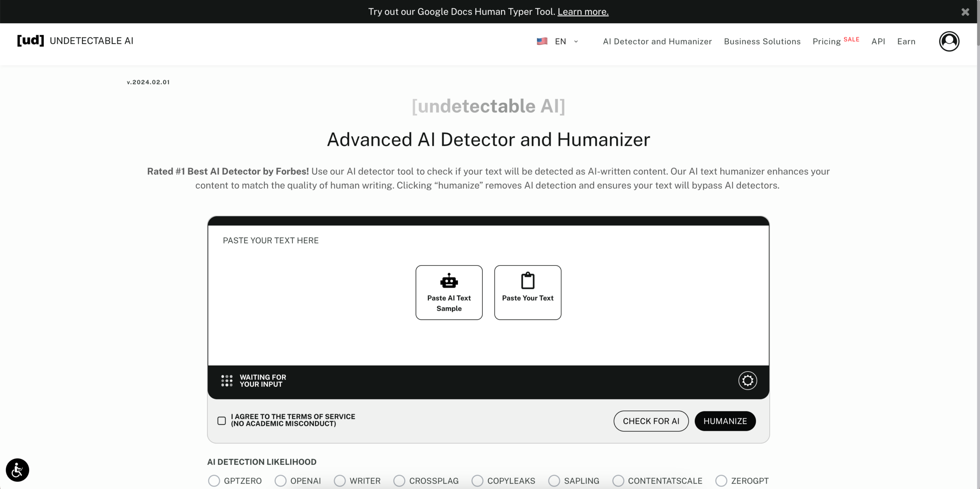Dismiss the Google Docs banner with the X icon
The width and height of the screenshot is (980, 489).
tap(965, 12)
